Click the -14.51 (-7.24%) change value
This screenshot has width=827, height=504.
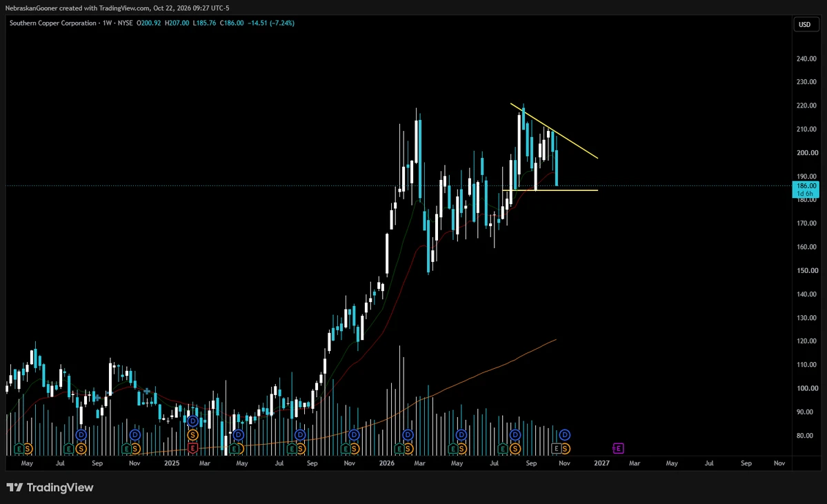[271, 23]
